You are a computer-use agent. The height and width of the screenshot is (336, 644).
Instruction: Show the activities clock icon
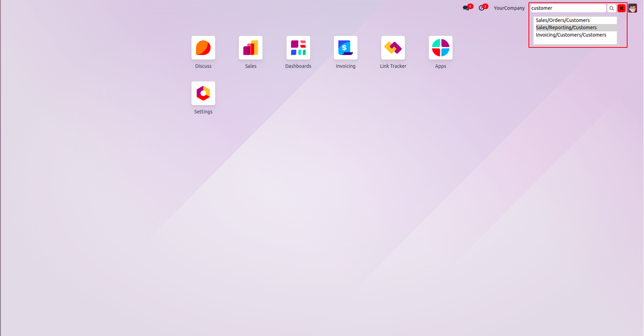pos(481,8)
